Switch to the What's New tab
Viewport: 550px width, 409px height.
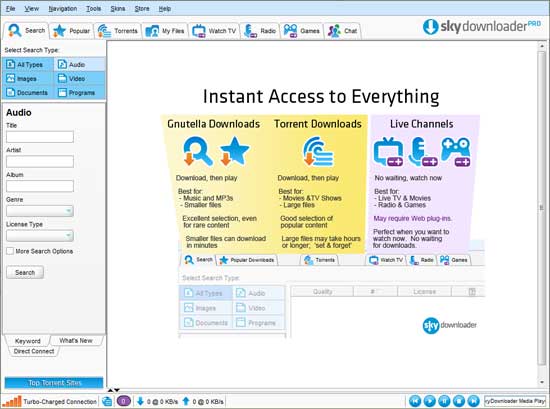[x=76, y=340]
